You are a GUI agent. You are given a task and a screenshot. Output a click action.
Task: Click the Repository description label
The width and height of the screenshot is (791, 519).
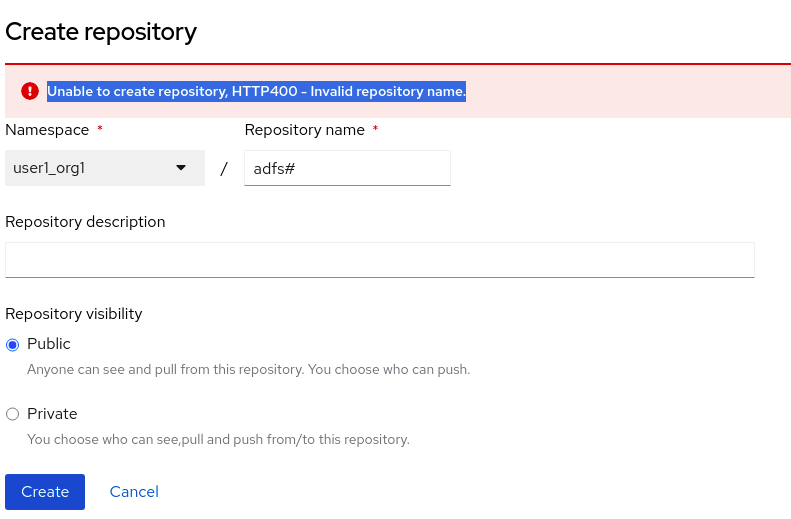click(x=85, y=222)
